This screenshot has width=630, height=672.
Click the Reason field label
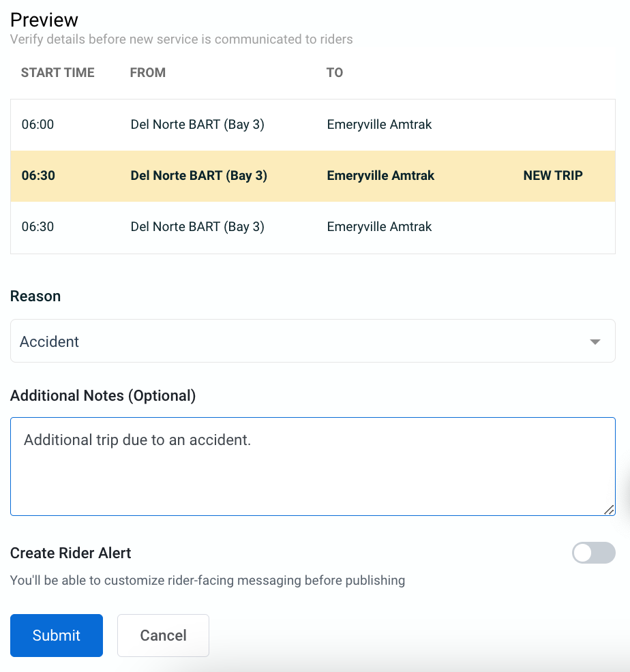[35, 296]
